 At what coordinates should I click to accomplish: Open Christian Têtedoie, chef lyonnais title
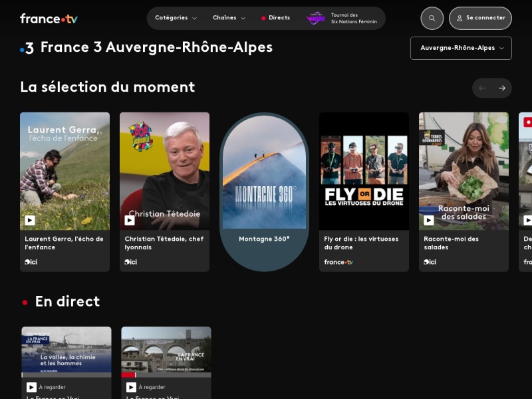(x=164, y=243)
